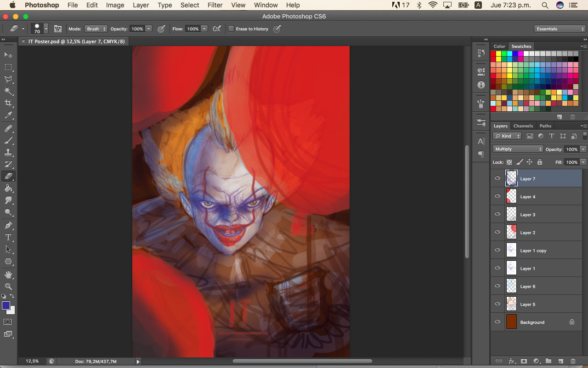Select the Brush tool
This screenshot has width=588, height=368.
pyautogui.click(x=8, y=140)
